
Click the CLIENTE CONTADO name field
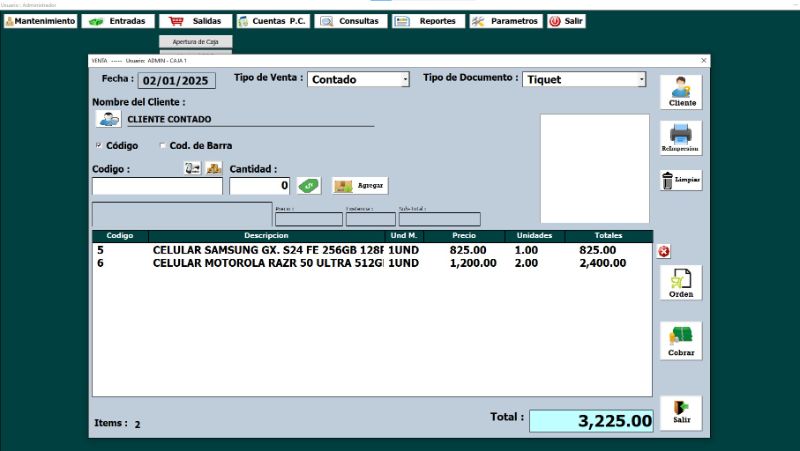pos(250,119)
